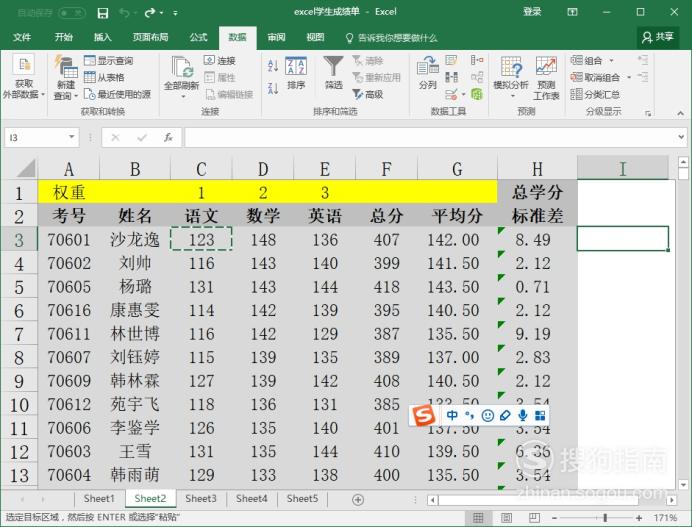Click the Consolidate icon

[x=477, y=60]
